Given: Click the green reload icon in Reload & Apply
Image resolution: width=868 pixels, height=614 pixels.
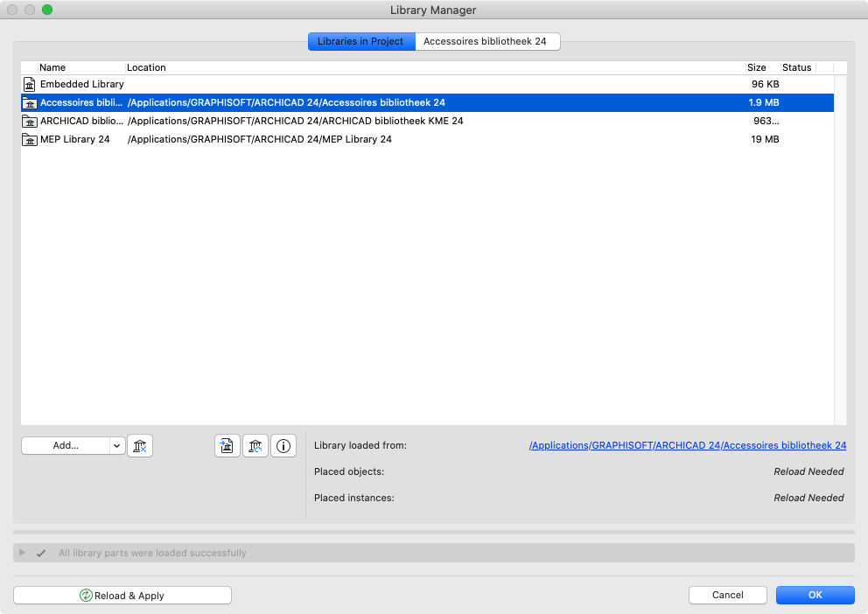Looking at the screenshot, I should [x=86, y=595].
